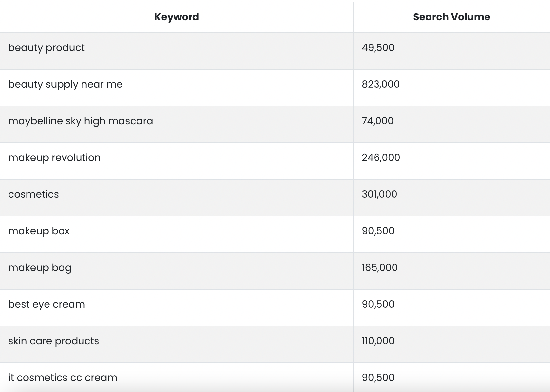Select the 165,000 search volume value
Viewport: 550px width, 392px height.
tap(379, 268)
